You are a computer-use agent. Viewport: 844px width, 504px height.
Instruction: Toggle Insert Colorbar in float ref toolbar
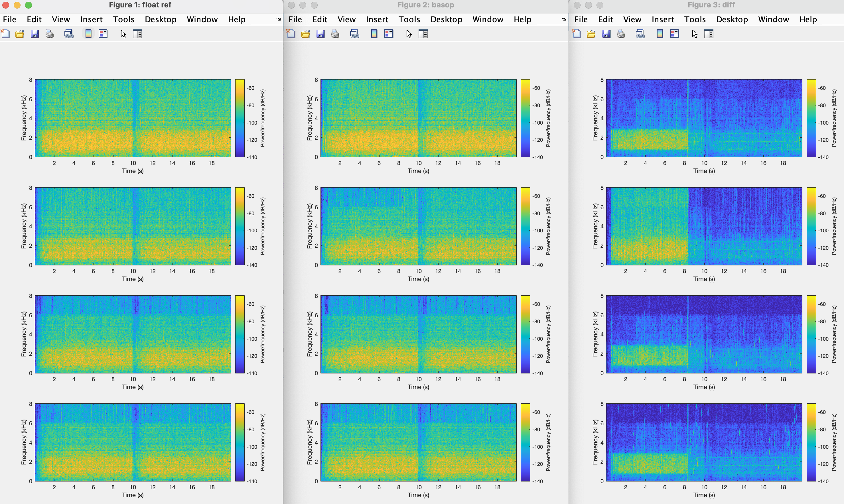pos(88,34)
